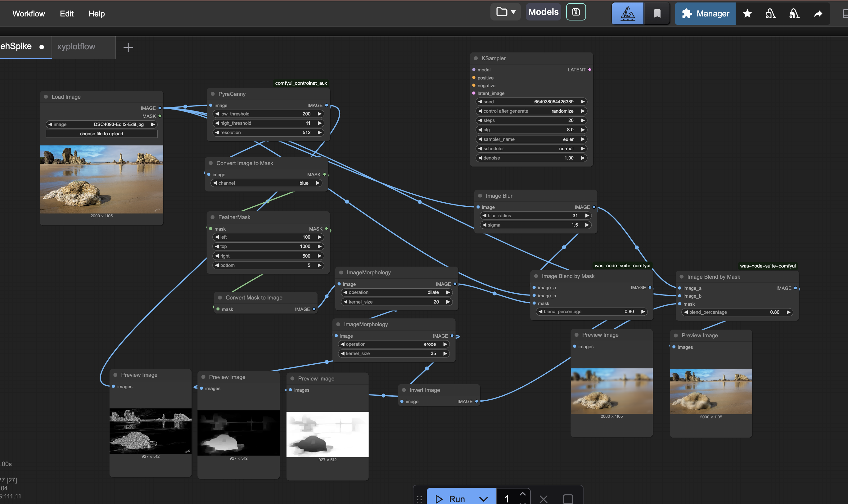Open the folder dropdown in top bar
Viewport: 848px width, 504px height.
(506, 12)
